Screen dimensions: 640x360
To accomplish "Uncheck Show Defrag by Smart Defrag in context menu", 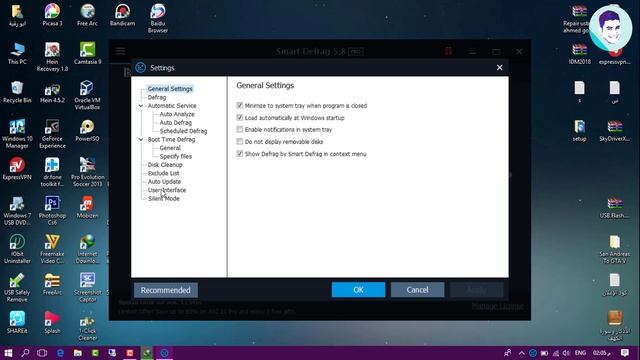I will (240, 154).
